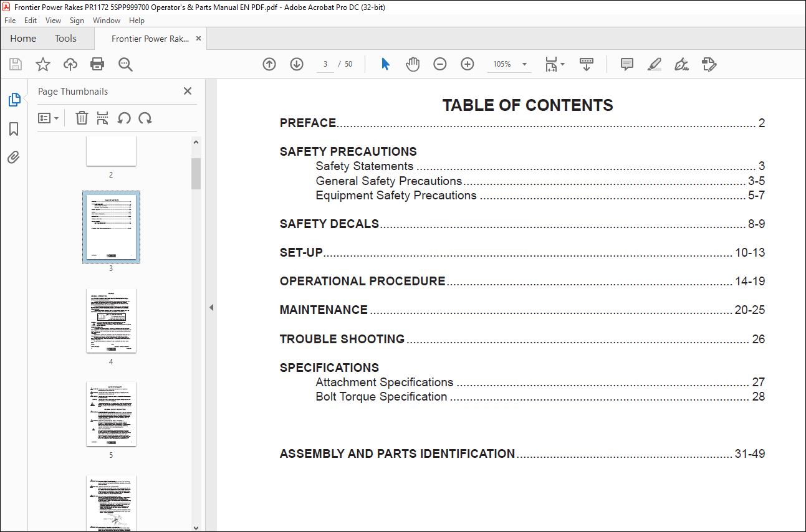Screen dimensions: 806x532
Task: Open the View menu
Action: [53, 21]
